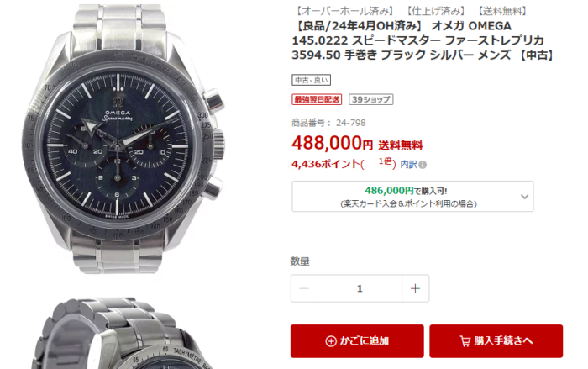Click the circled plus icon on かごに追加
Image resolution: width=588 pixels, height=369 pixels.
331,341
